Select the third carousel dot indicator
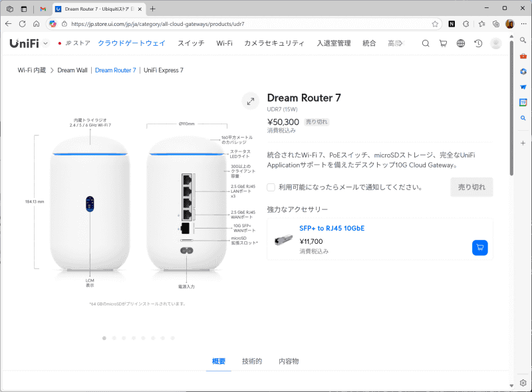532x392 pixels. click(x=123, y=338)
